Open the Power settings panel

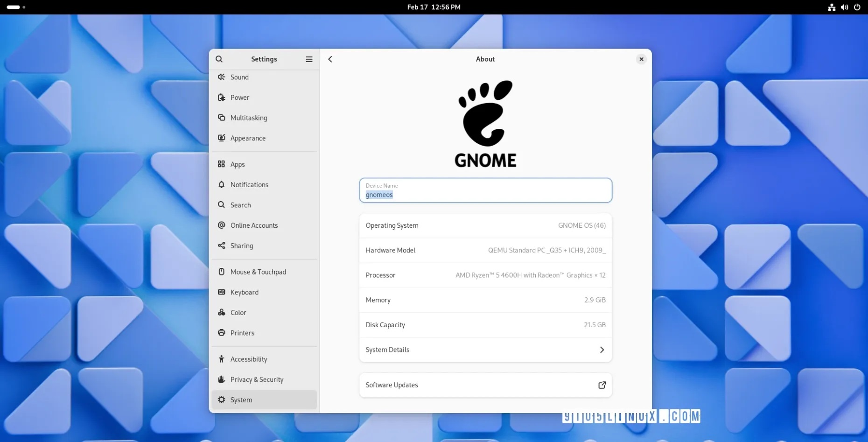[x=264, y=98]
